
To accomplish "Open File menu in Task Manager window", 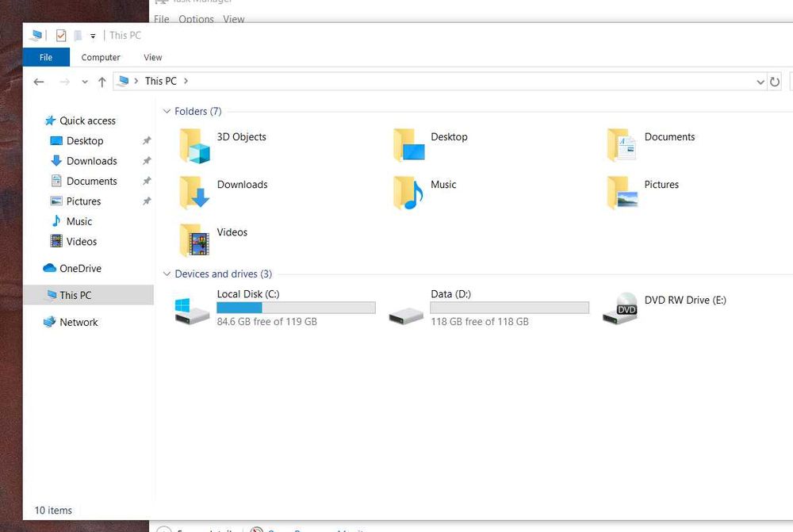I will point(162,19).
